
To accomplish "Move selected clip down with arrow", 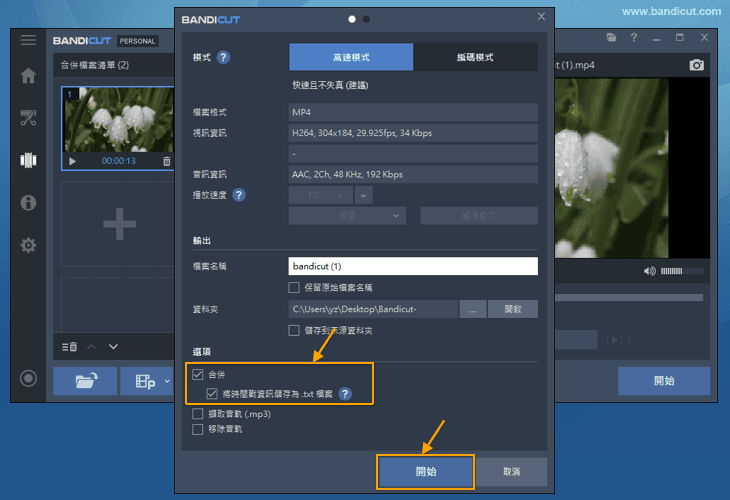I will point(113,347).
